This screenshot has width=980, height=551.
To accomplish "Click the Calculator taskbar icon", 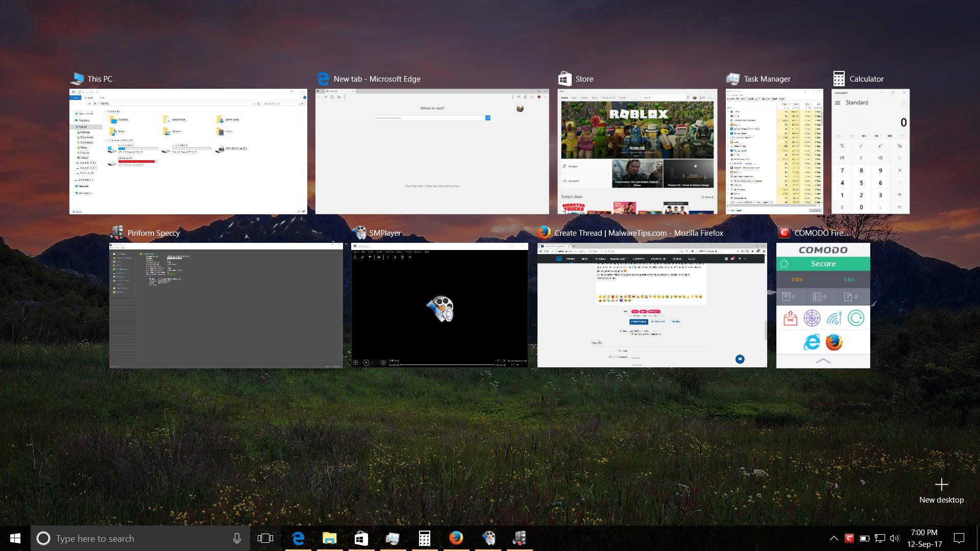I will tap(425, 538).
